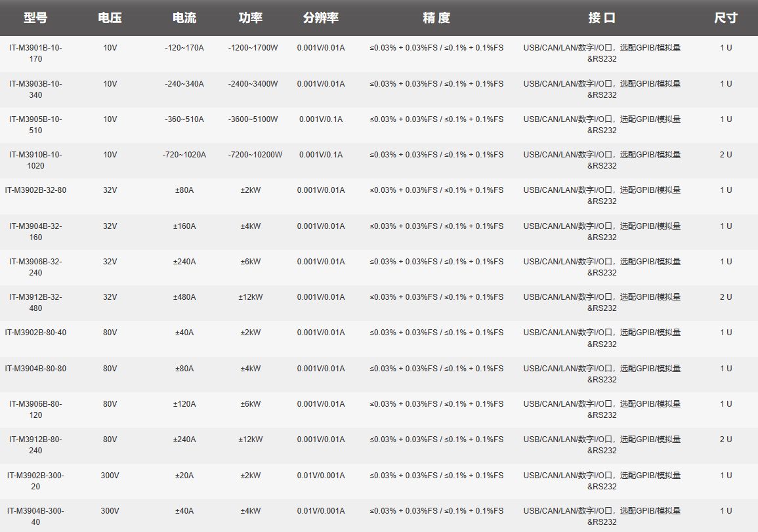Click the 电压 column header
Image resolution: width=758 pixels, height=532 pixels.
[x=110, y=18]
